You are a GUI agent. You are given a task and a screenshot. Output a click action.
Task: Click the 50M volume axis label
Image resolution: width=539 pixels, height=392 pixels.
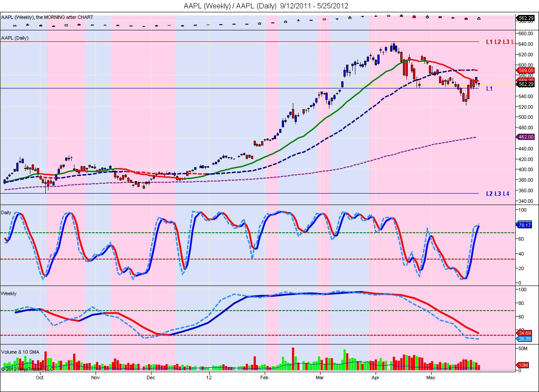point(522,348)
